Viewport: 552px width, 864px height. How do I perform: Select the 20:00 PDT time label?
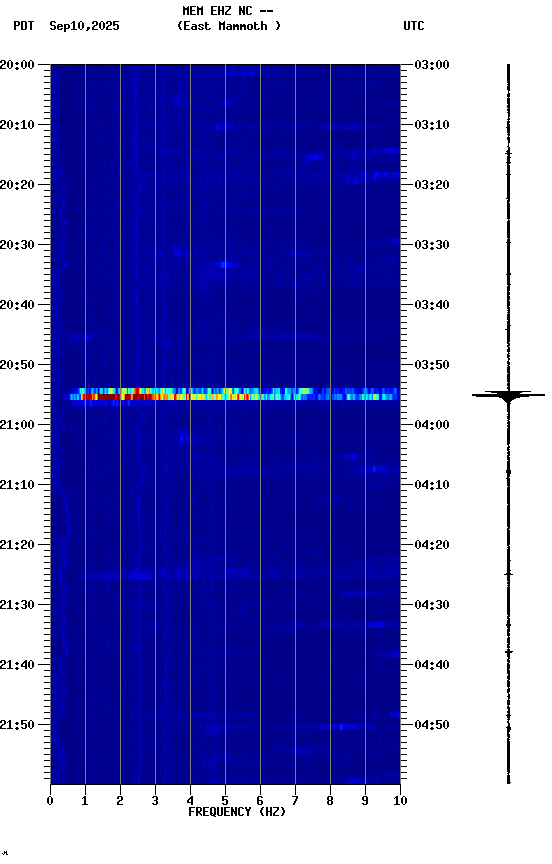pos(17,65)
